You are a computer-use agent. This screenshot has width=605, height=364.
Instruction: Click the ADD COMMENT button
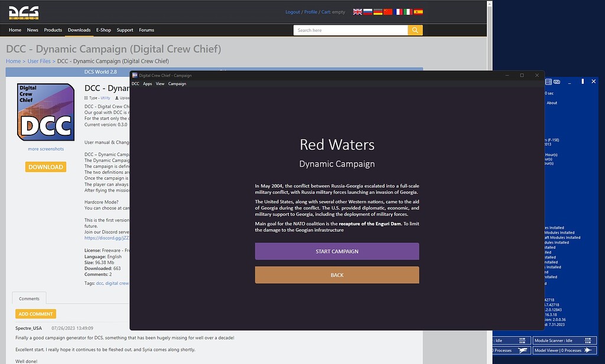point(35,313)
